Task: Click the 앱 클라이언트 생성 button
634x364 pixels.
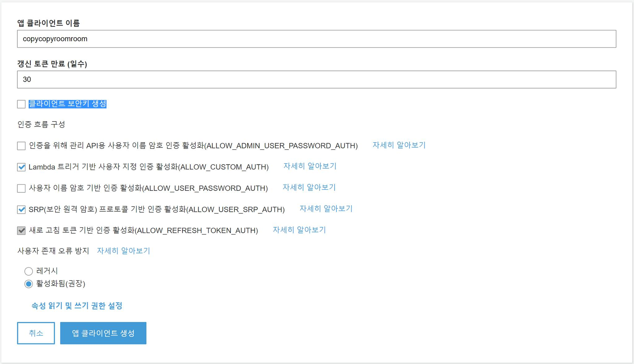Action: tap(103, 333)
